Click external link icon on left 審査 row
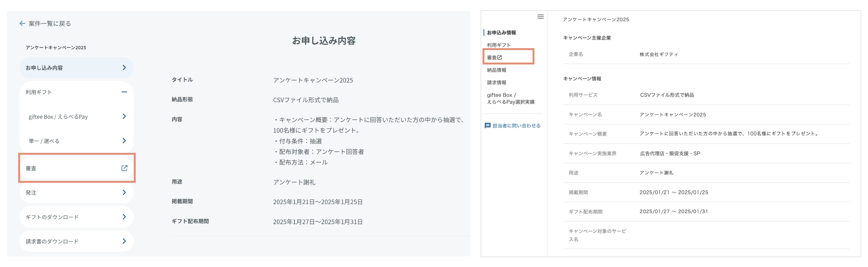 click(124, 168)
